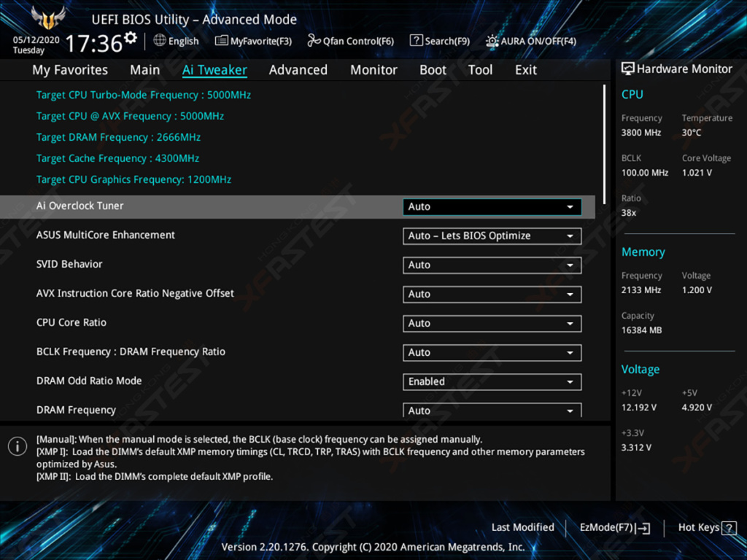Expand the Ai Overclock Tuner dropdown
Screen dimensions: 747x560
point(492,206)
